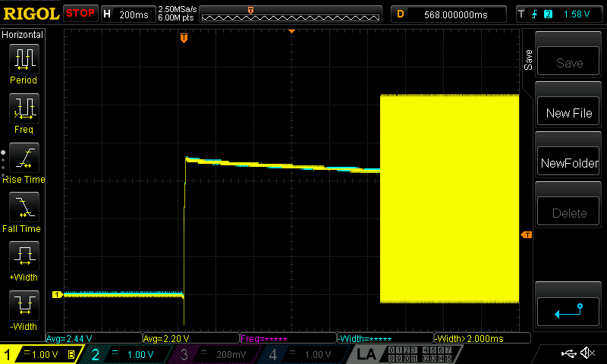Open the LA logic analyzer panel
The image size is (607, 364).
point(366,354)
